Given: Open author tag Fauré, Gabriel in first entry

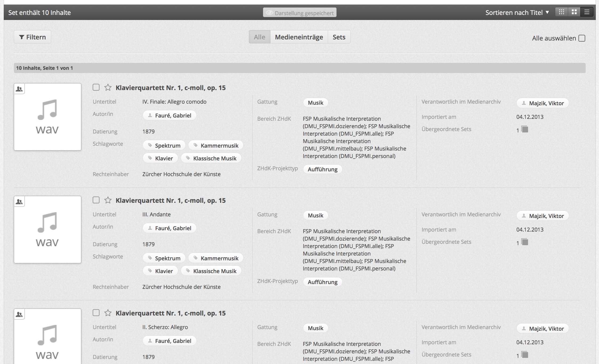Looking at the screenshot, I should pyautogui.click(x=169, y=116).
